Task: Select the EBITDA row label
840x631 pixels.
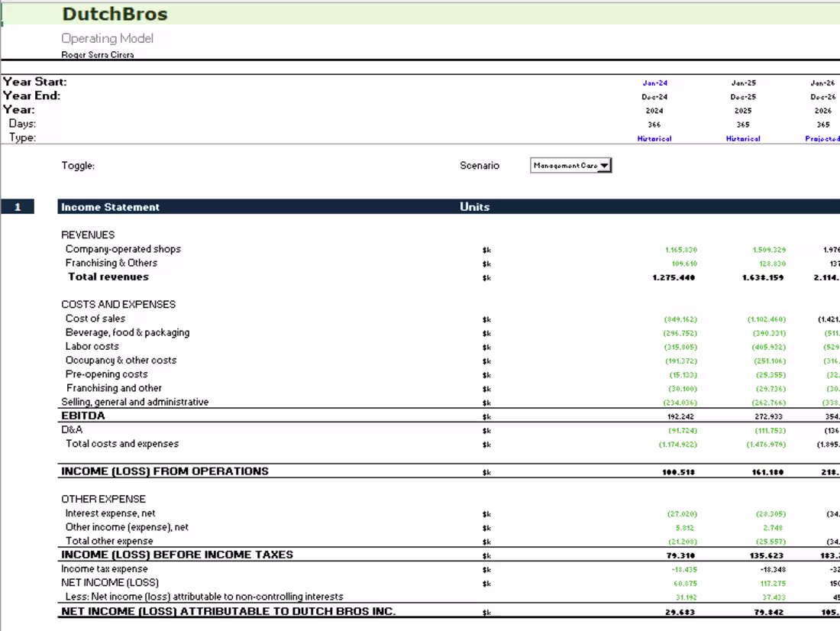Action: [83, 416]
